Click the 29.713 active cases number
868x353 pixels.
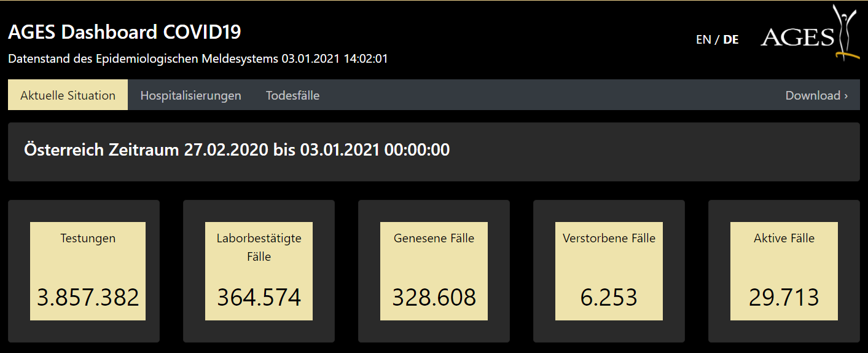(x=784, y=298)
